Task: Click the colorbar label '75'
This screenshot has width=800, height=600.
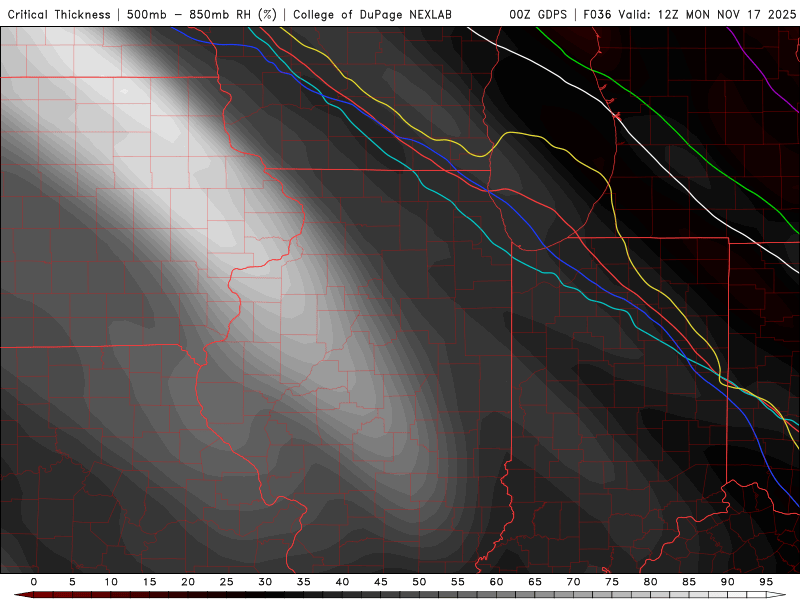Action: [612, 582]
